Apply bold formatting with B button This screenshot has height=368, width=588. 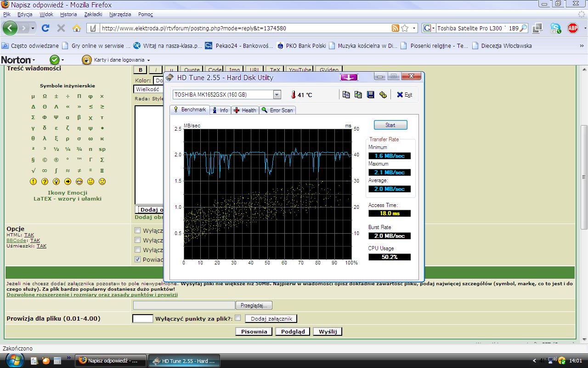140,70
